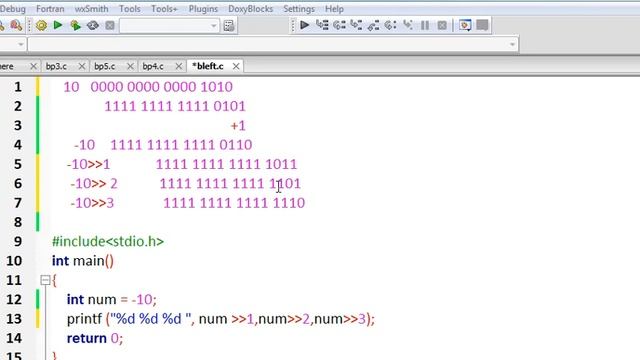Click '+1' text on line 3
640x360 pixels.
coord(238,126)
